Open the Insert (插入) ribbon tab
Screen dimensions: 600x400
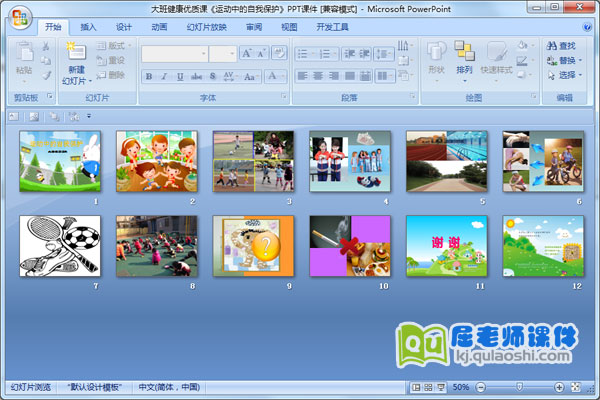click(x=89, y=27)
